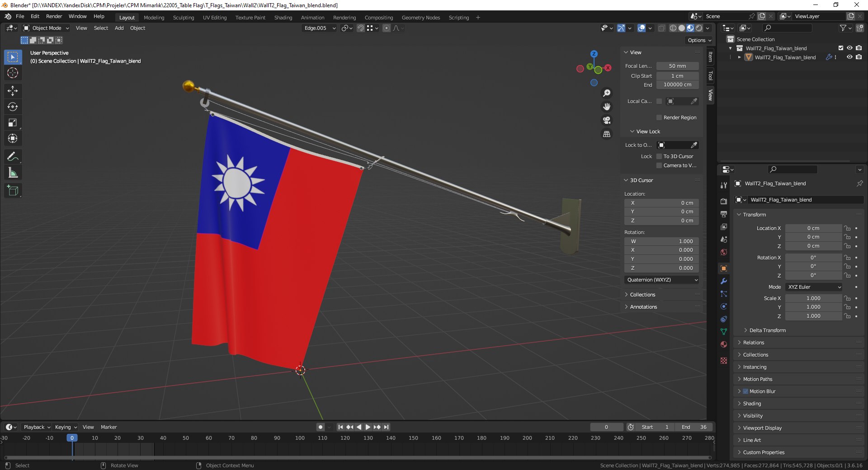This screenshot has width=868, height=470.
Task: Open the Tool settings properties tab
Action: 724,185
